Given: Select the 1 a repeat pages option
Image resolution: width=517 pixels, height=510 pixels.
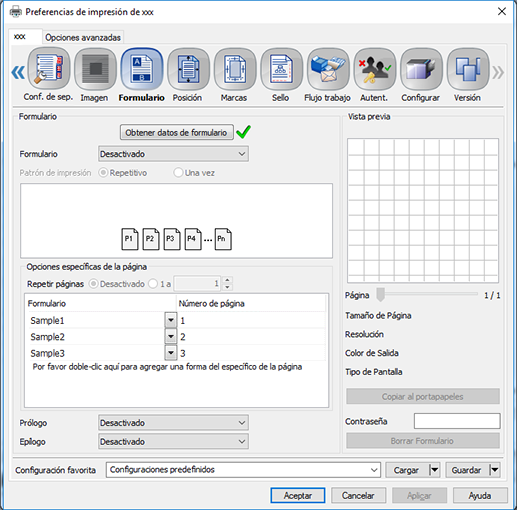Looking at the screenshot, I should pyautogui.click(x=153, y=284).
